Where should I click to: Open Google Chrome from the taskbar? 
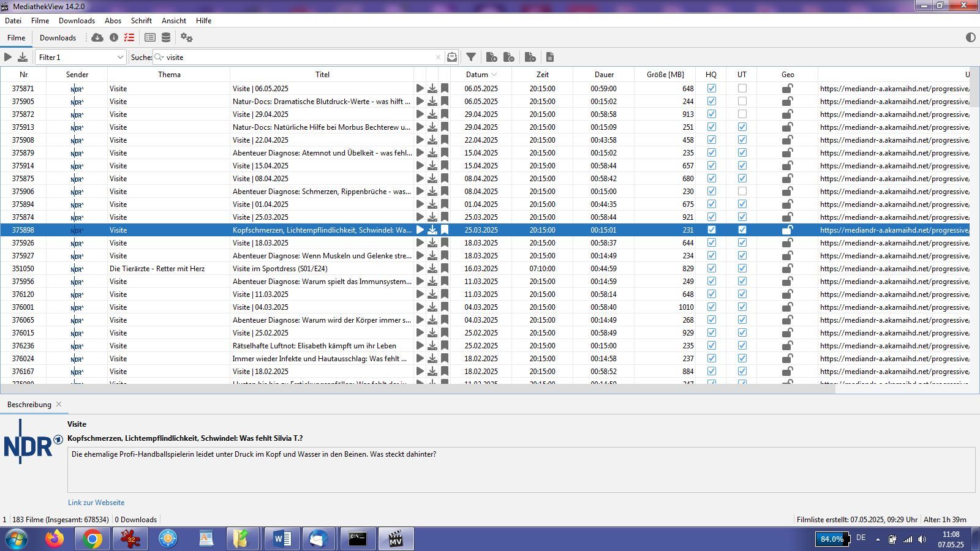pyautogui.click(x=92, y=539)
